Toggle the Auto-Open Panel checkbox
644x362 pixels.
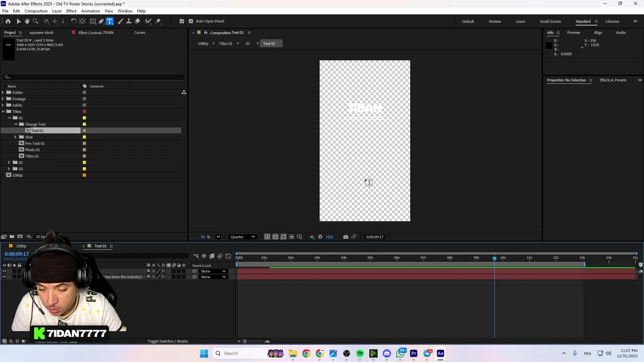click(191, 21)
